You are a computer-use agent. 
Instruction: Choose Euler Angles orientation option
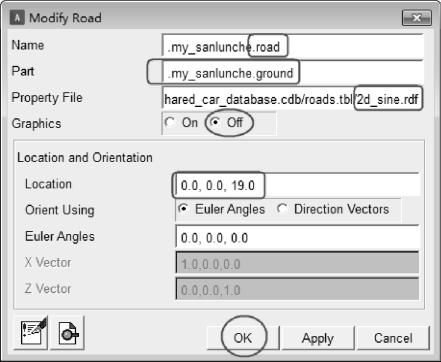point(183,209)
